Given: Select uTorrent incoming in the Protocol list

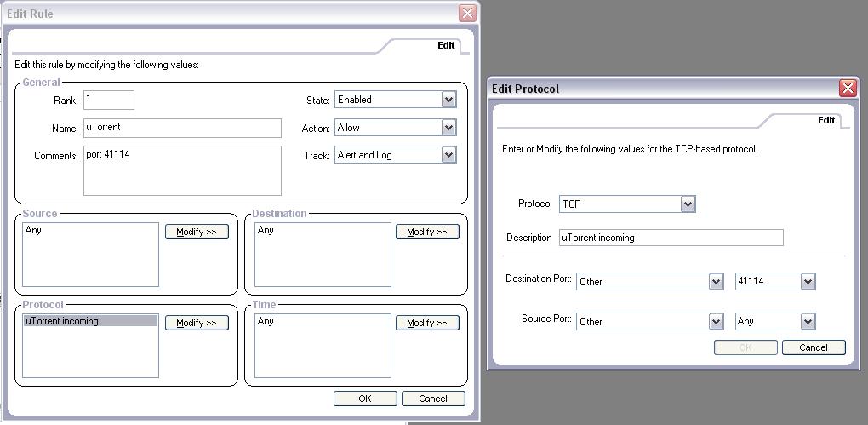Looking at the screenshot, I should [90, 321].
